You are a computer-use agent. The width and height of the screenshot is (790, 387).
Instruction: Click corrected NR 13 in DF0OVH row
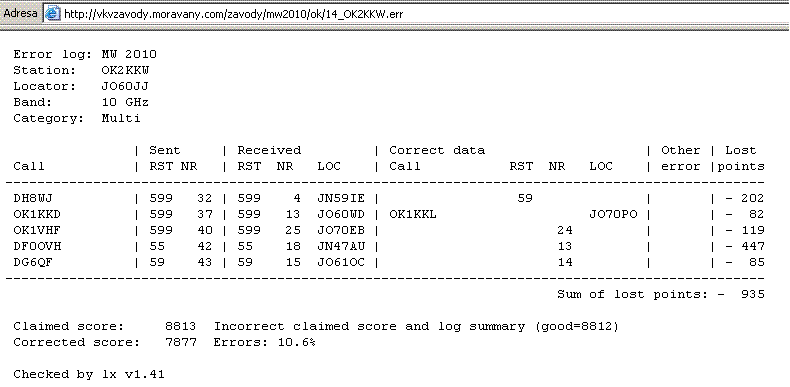(565, 246)
